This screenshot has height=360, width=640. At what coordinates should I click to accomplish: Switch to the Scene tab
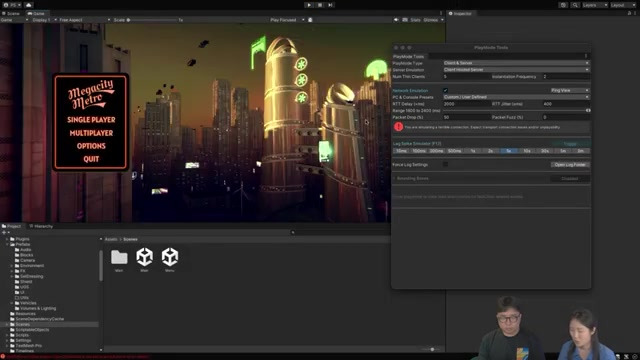pyautogui.click(x=11, y=13)
